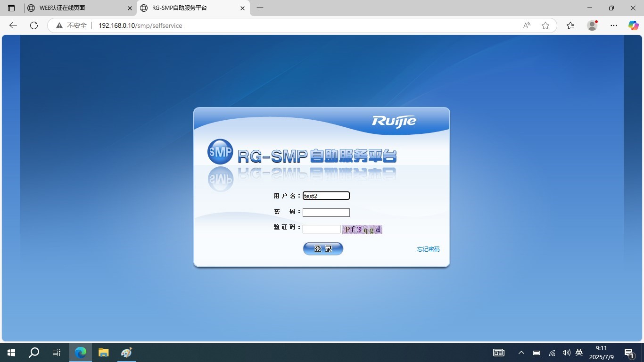644x362 pixels.
Task: Focus the 密码 password input field
Action: [326, 213]
